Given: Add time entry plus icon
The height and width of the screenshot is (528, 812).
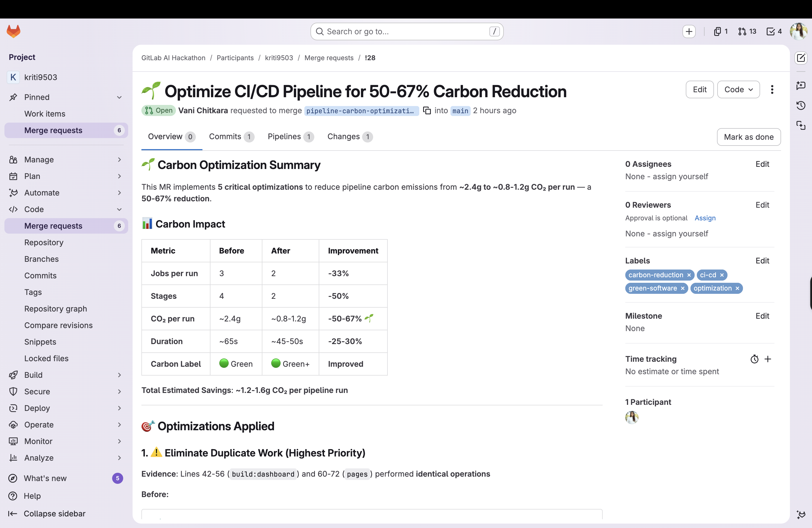Looking at the screenshot, I should click(768, 359).
